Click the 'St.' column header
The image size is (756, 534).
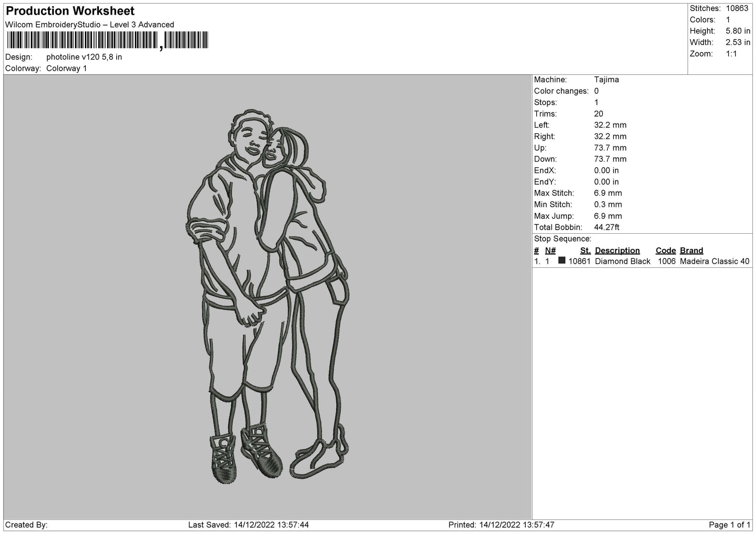[x=585, y=251]
